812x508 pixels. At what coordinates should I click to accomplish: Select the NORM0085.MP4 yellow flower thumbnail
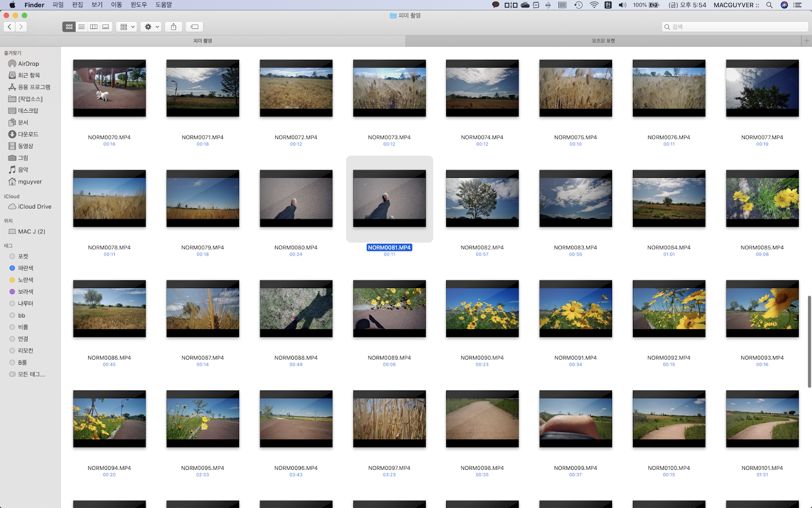(762, 198)
